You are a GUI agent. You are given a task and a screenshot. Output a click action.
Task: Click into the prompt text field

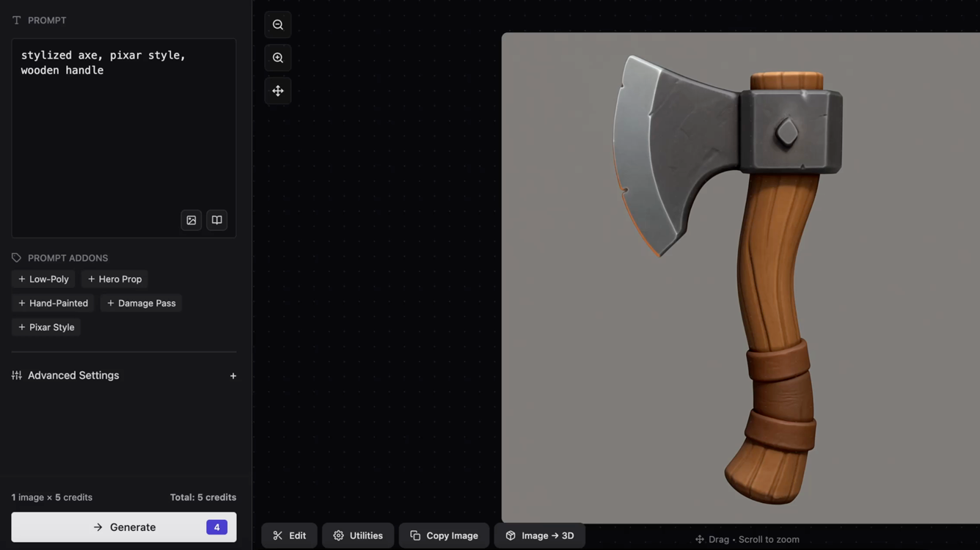(124, 138)
